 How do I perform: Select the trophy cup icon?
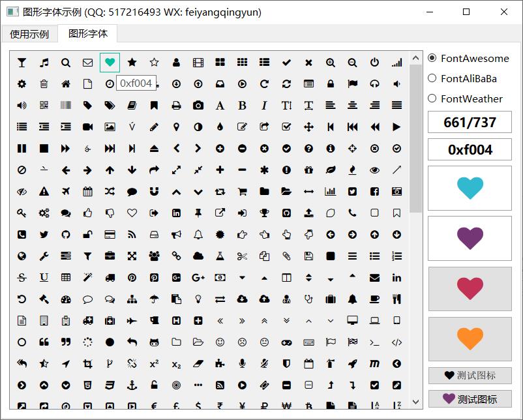click(264, 213)
